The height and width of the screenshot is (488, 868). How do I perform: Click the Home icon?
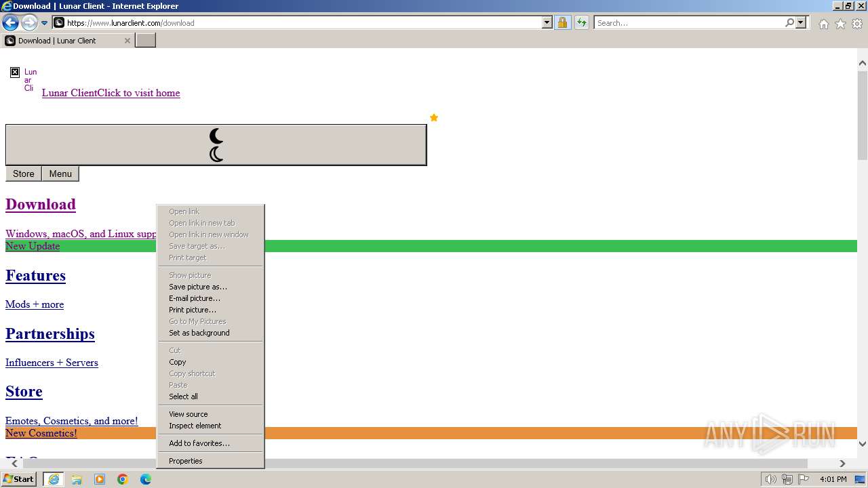[823, 24]
